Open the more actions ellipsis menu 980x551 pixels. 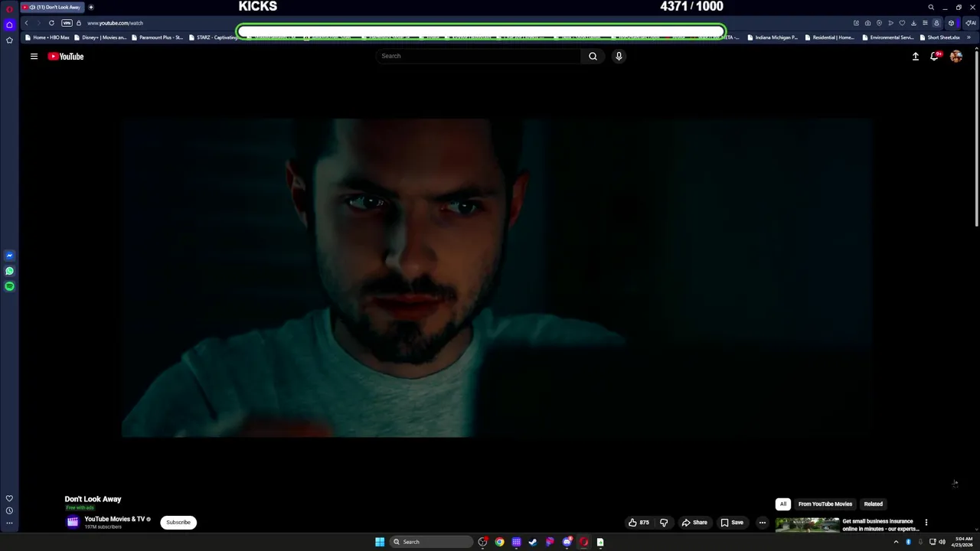pyautogui.click(x=762, y=523)
